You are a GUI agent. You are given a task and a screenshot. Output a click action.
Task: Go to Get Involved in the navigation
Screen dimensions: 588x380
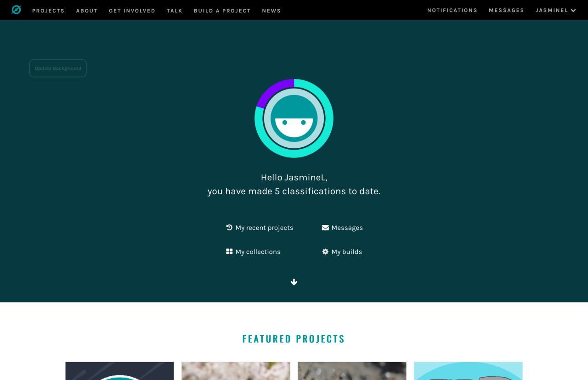[132, 11]
